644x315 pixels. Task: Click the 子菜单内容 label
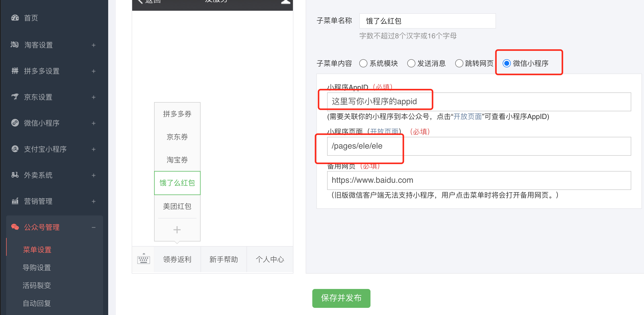[x=334, y=63]
